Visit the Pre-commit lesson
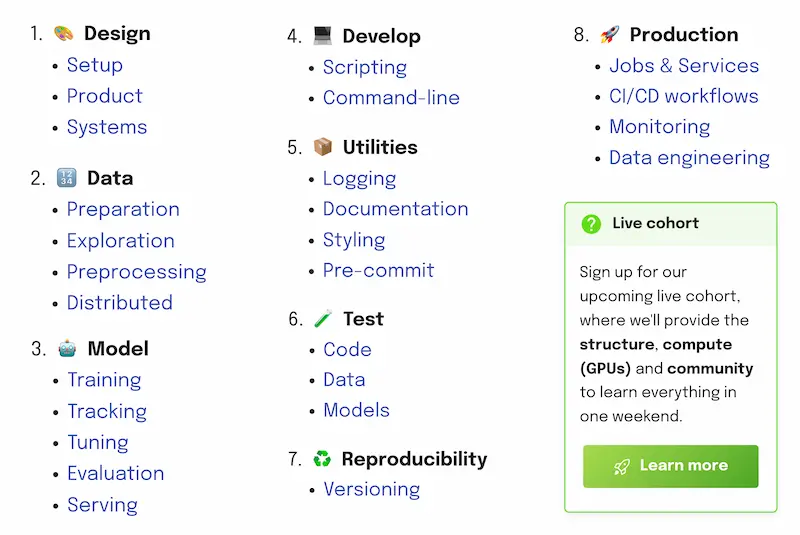 [x=379, y=270]
